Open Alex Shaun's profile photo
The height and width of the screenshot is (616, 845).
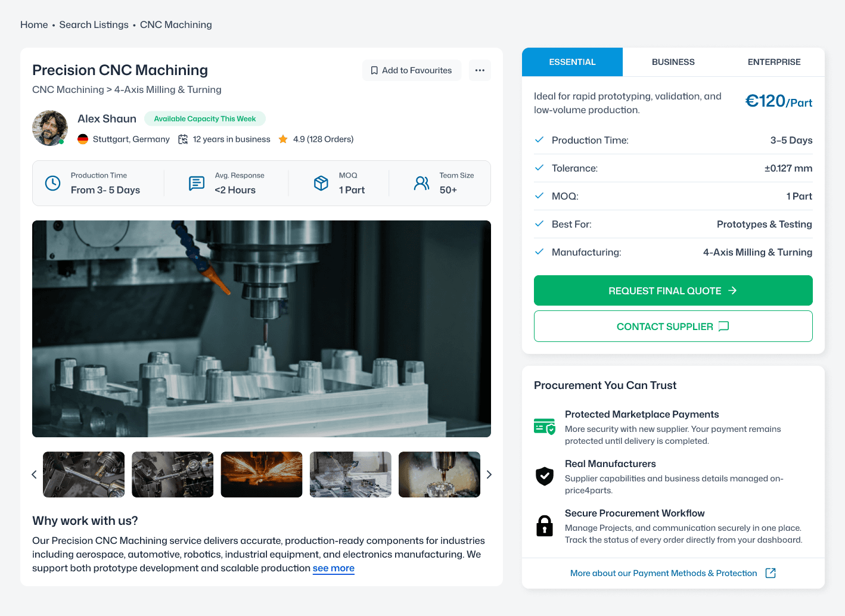[50, 128]
